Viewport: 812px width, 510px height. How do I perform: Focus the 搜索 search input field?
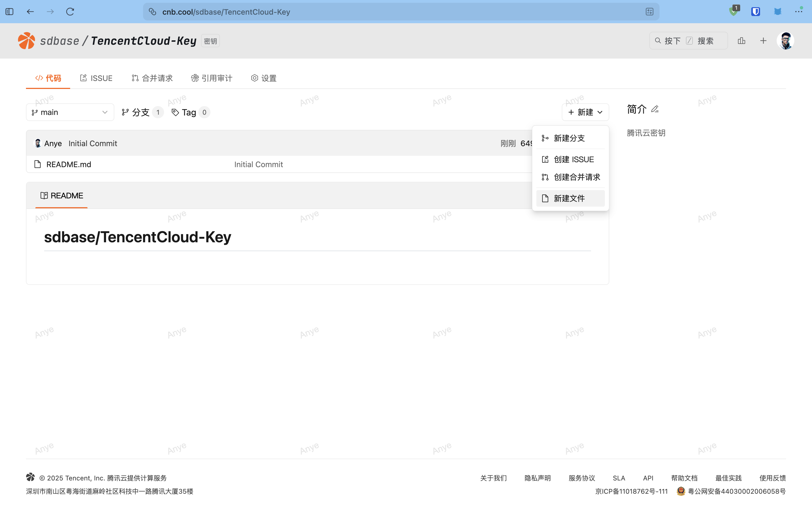688,41
